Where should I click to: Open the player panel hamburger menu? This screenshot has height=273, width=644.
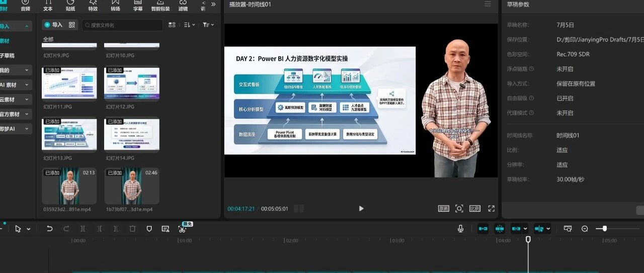point(487,4)
